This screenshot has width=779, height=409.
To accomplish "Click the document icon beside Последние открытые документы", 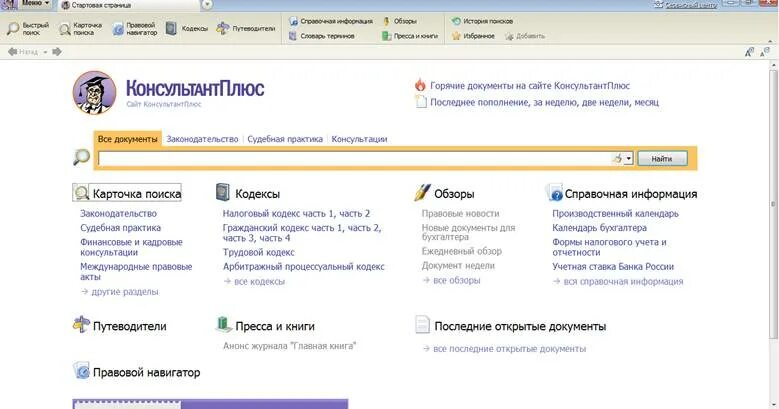I will tap(422, 325).
